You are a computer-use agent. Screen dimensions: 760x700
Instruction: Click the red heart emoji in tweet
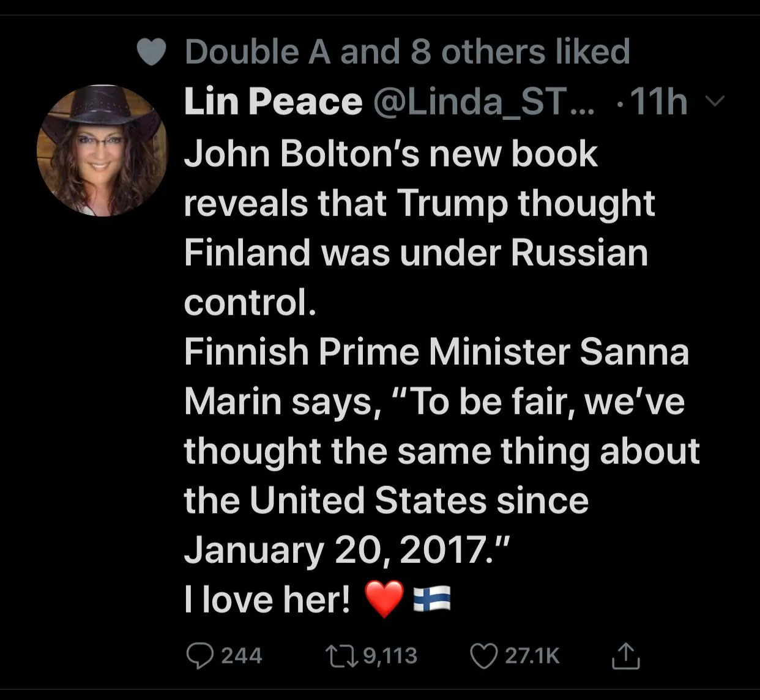384,598
